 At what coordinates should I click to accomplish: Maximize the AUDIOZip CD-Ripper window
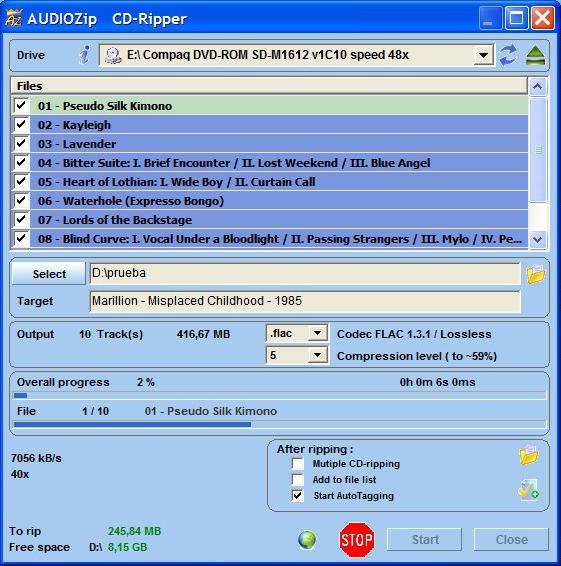[516, 18]
